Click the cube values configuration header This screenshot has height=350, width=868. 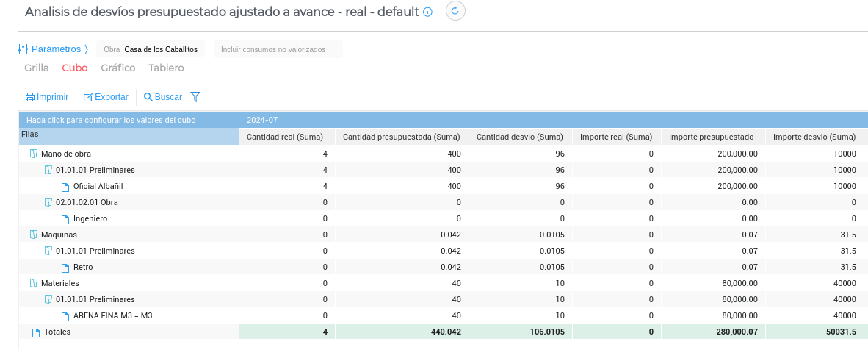tap(111, 120)
